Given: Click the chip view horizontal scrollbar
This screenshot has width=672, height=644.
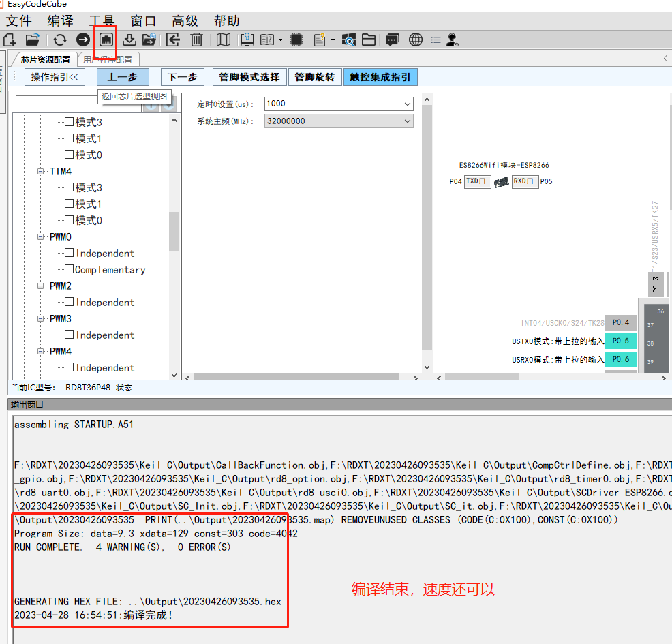Looking at the screenshot, I should click(482, 377).
